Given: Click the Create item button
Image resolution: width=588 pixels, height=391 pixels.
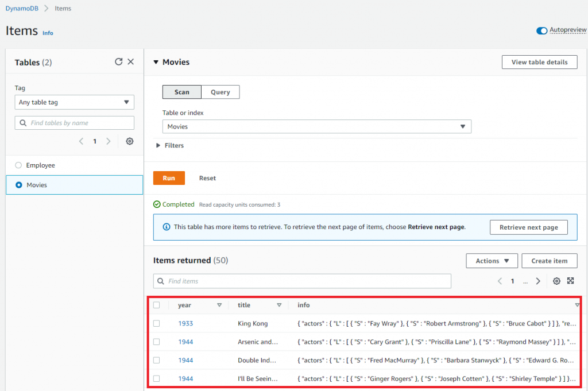Looking at the screenshot, I should [x=550, y=261].
